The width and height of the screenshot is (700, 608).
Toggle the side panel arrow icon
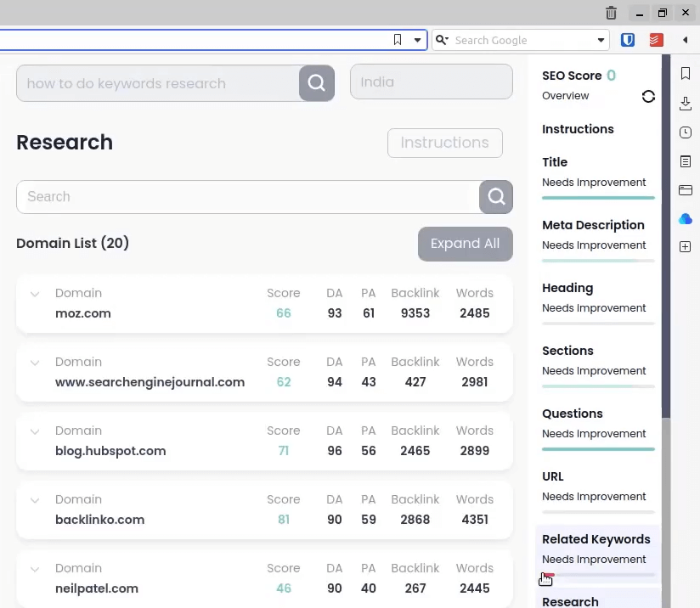(686, 40)
